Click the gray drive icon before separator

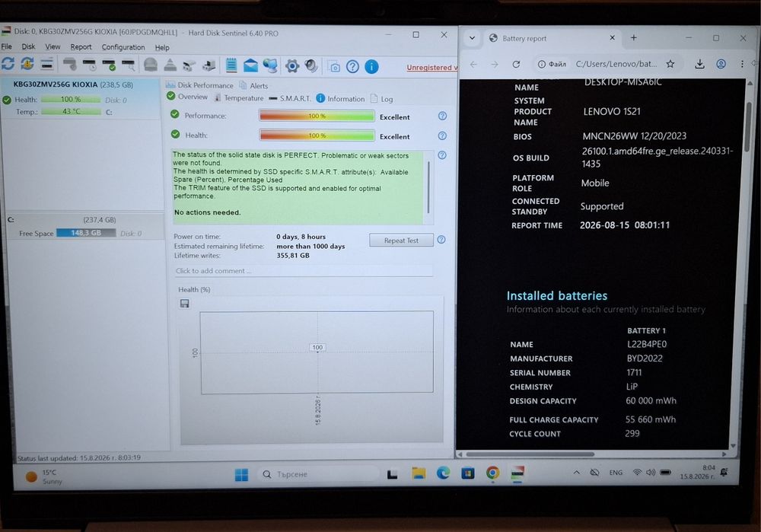pyautogui.click(x=70, y=64)
